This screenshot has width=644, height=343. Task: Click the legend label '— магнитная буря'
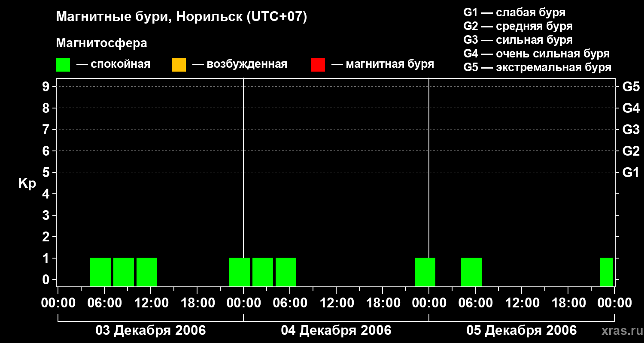click(x=383, y=65)
